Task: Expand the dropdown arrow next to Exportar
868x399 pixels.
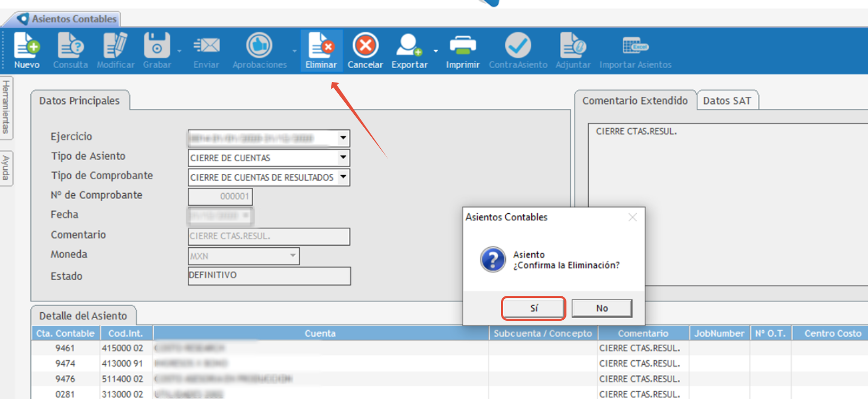Action: point(436,51)
